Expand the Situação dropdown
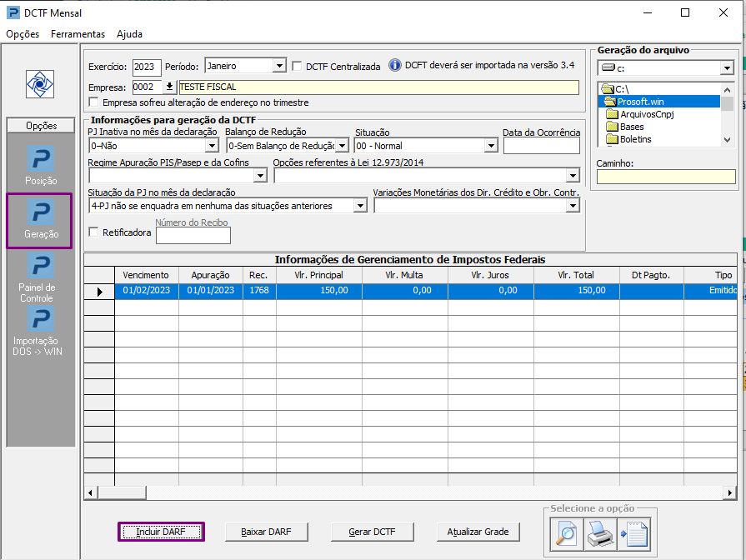 491,146
